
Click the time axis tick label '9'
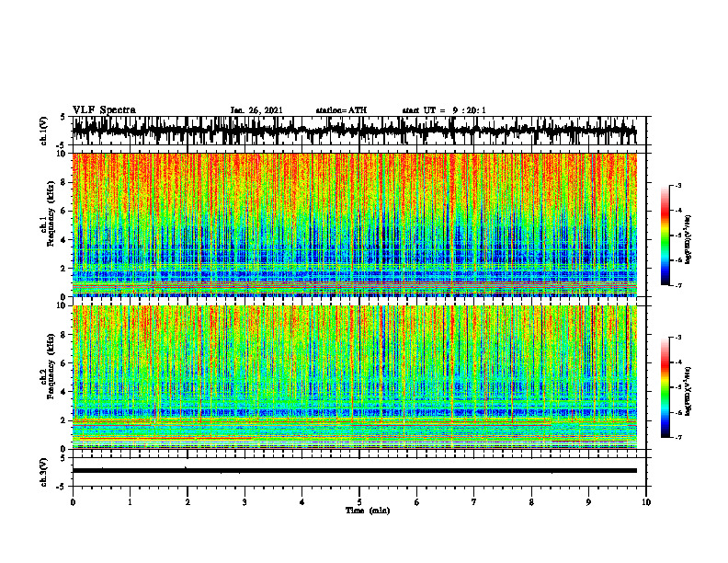pyautogui.click(x=588, y=502)
